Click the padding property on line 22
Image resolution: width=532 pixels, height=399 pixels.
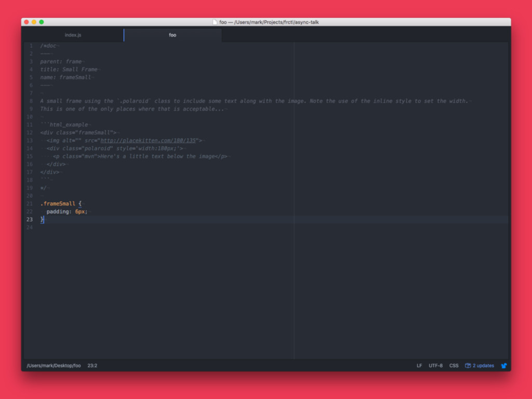[x=57, y=212]
